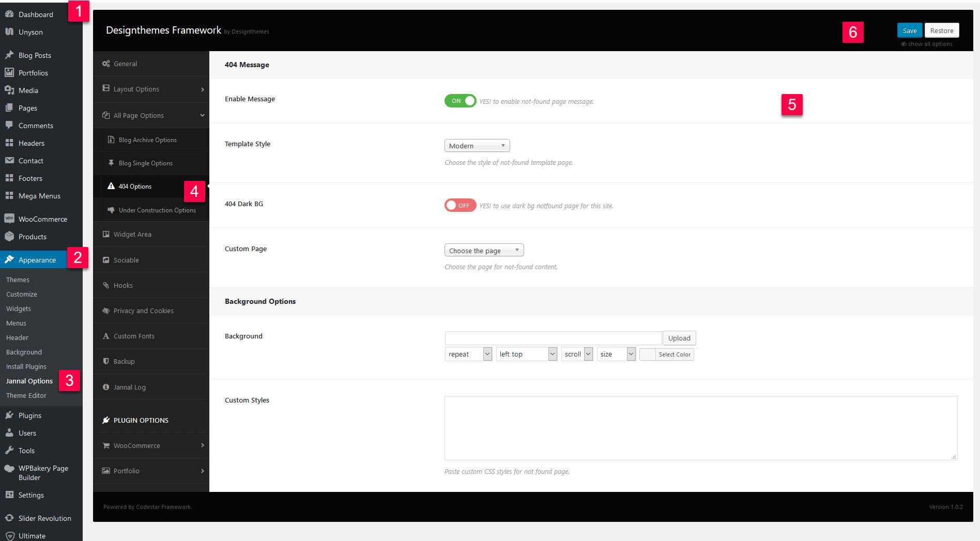Click the Jannal Log info icon
The image size is (980, 541).
106,387
